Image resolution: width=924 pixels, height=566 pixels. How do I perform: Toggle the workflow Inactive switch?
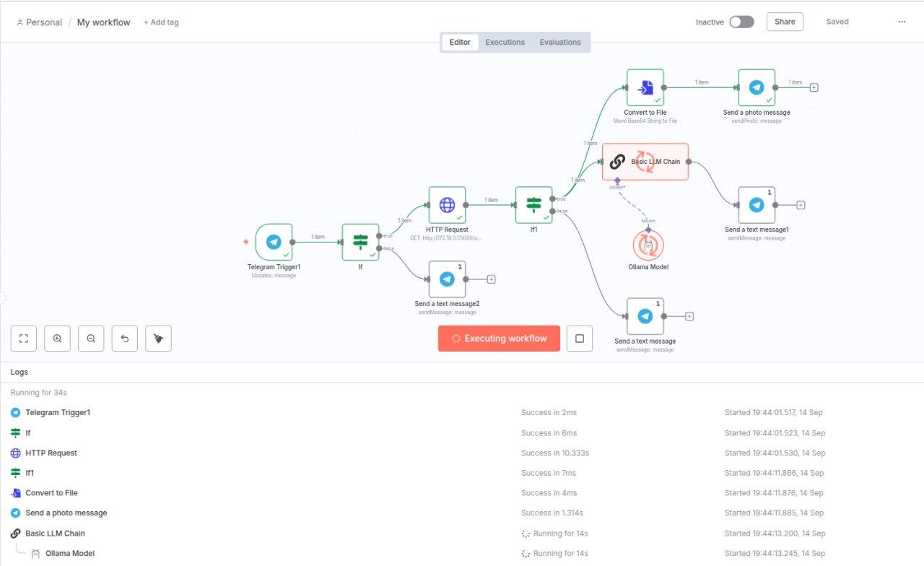(x=741, y=22)
